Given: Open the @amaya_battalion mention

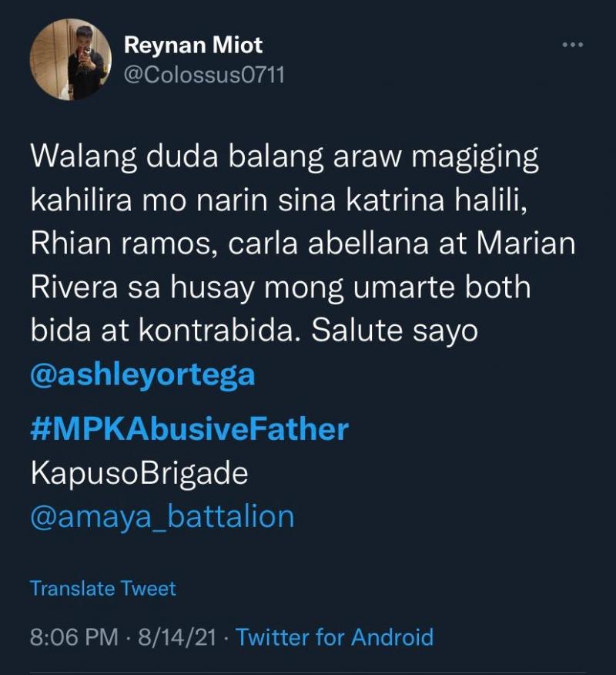Looking at the screenshot, I should coord(162,515).
